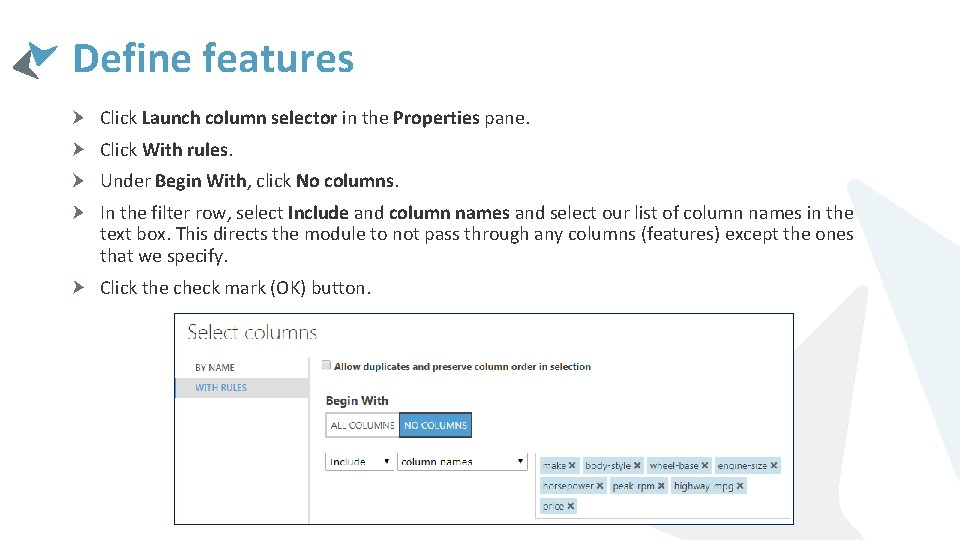Select the ALL COLUMNS toggle option

point(362,425)
